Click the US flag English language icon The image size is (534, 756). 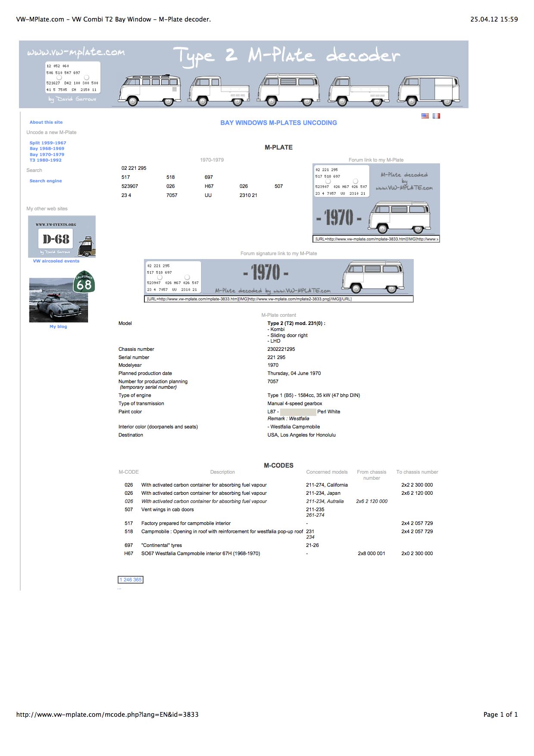pos(425,116)
